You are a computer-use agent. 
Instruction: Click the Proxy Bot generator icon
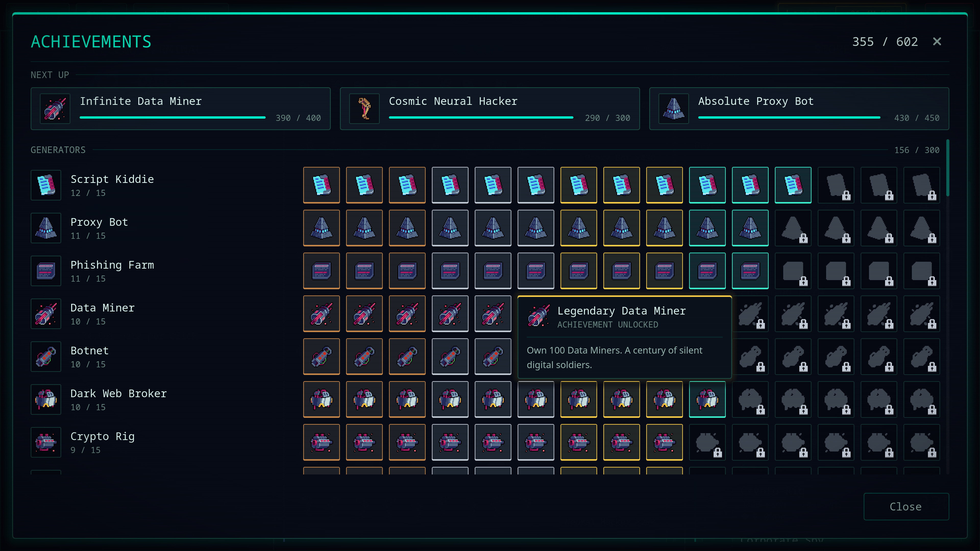(46, 228)
